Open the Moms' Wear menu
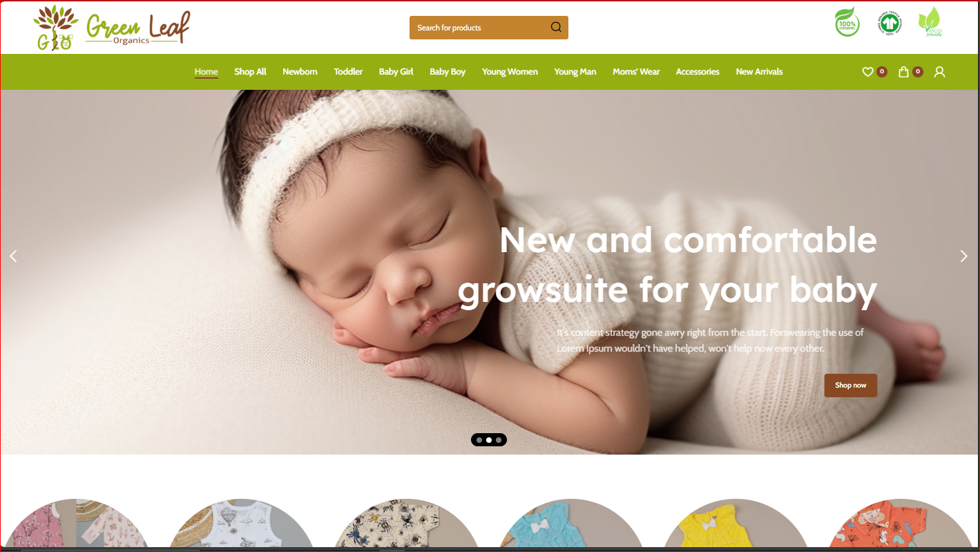 tap(636, 72)
